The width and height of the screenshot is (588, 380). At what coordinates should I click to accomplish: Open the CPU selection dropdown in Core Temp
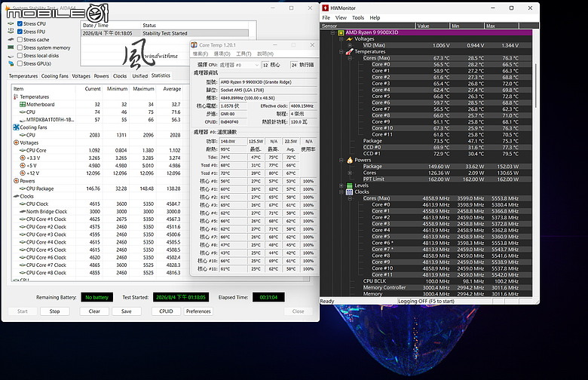[239, 65]
